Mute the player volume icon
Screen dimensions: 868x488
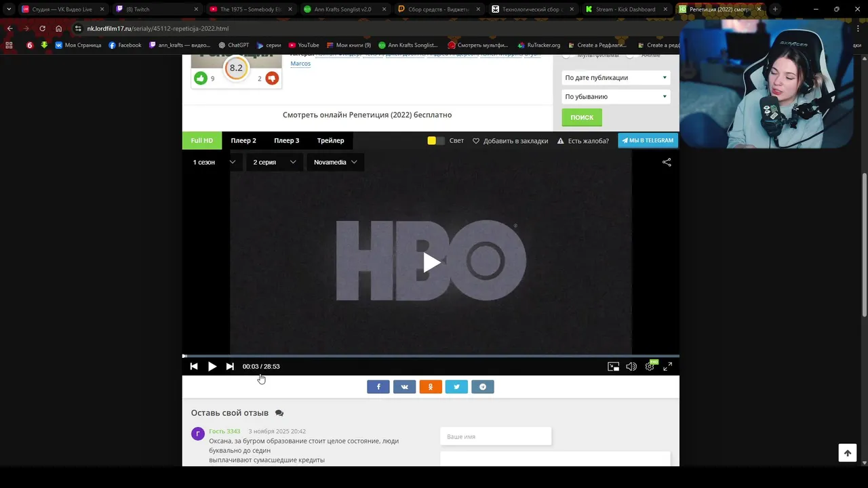pyautogui.click(x=631, y=366)
